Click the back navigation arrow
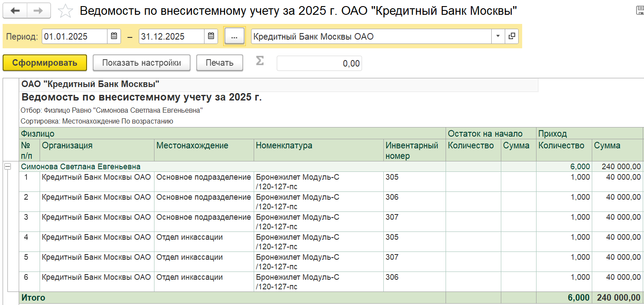 tap(15, 11)
